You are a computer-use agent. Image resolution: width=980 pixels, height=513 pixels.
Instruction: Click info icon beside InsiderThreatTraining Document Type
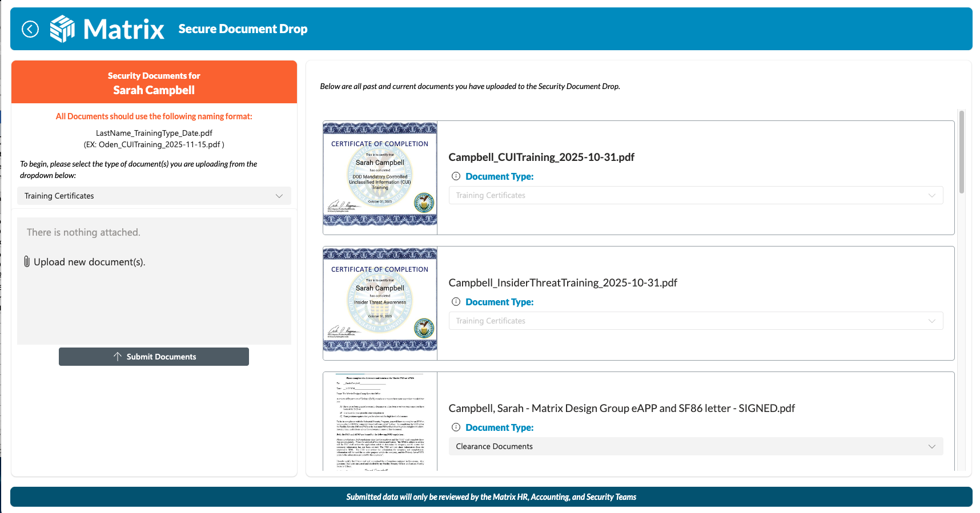pyautogui.click(x=456, y=302)
